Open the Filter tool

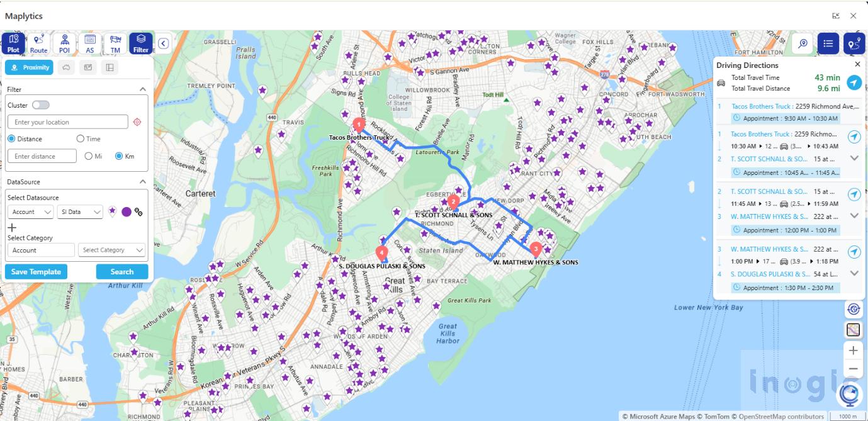click(141, 43)
